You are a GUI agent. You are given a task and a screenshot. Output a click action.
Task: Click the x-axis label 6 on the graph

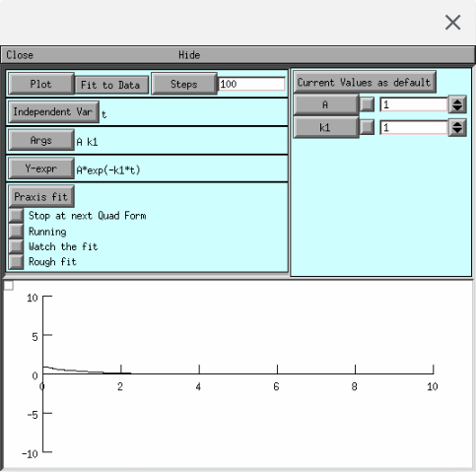pyautogui.click(x=276, y=386)
